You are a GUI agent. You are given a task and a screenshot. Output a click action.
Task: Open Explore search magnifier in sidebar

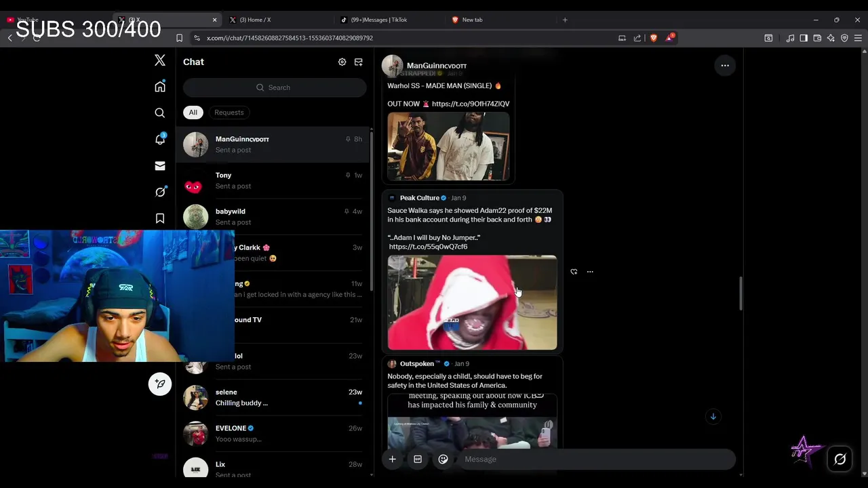click(160, 113)
